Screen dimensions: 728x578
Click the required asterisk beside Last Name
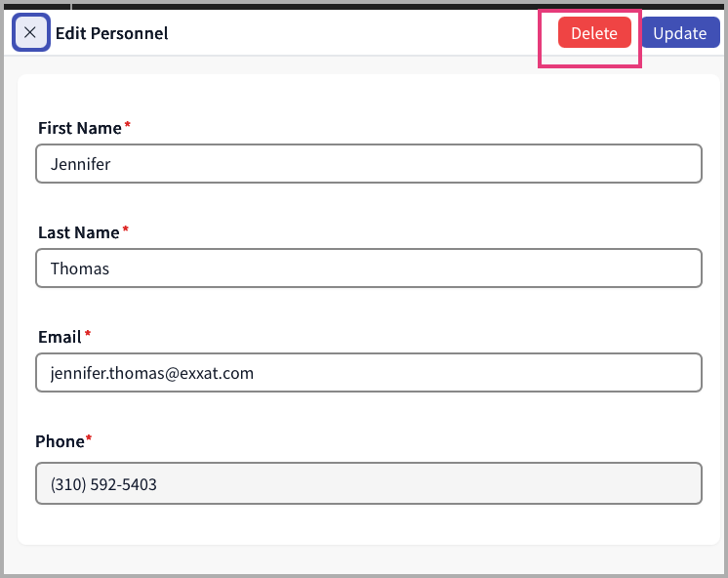pyautogui.click(x=125, y=230)
